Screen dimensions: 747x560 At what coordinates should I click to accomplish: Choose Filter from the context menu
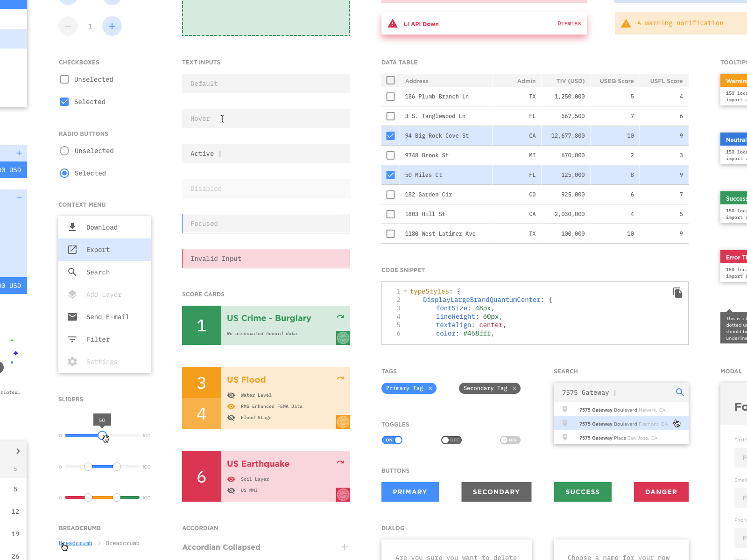point(98,339)
